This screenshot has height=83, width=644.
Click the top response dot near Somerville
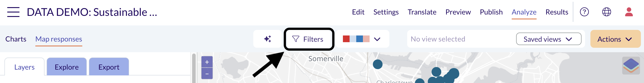pos(378,64)
